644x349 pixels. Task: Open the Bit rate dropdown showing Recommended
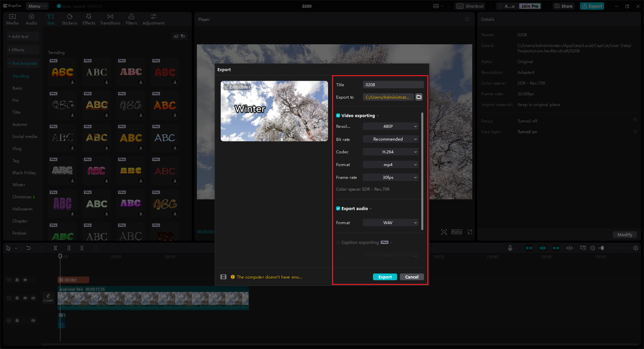390,139
